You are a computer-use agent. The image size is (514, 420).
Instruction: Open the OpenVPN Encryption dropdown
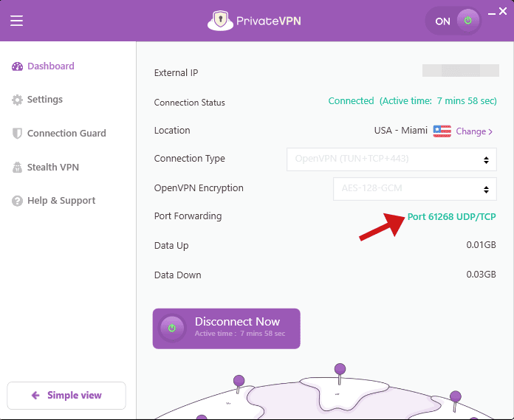tap(414, 188)
